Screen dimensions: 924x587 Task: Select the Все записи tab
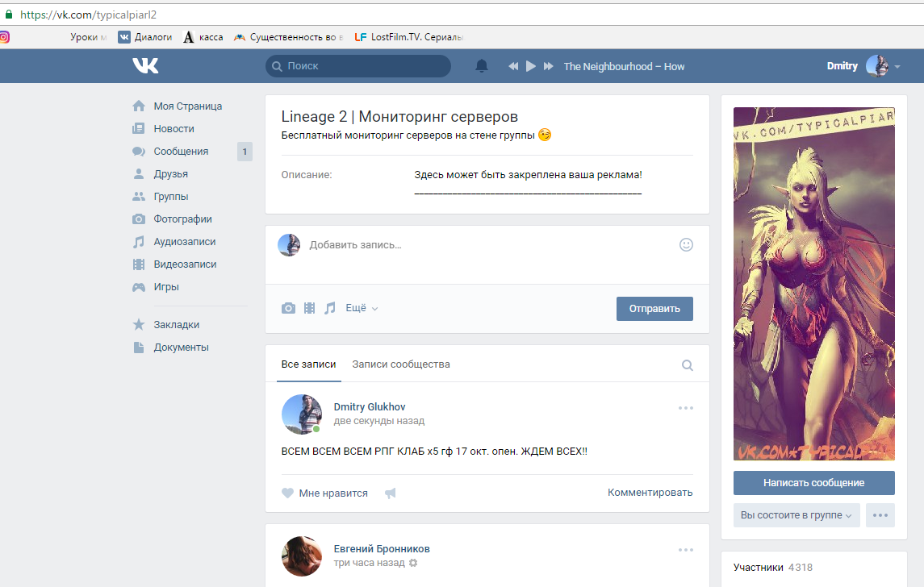[309, 364]
